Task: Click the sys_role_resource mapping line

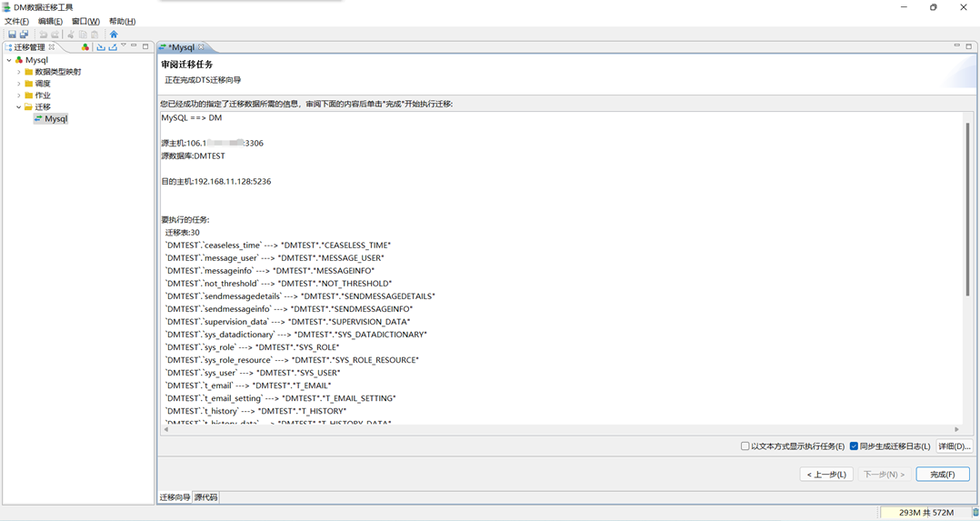Action: click(292, 360)
